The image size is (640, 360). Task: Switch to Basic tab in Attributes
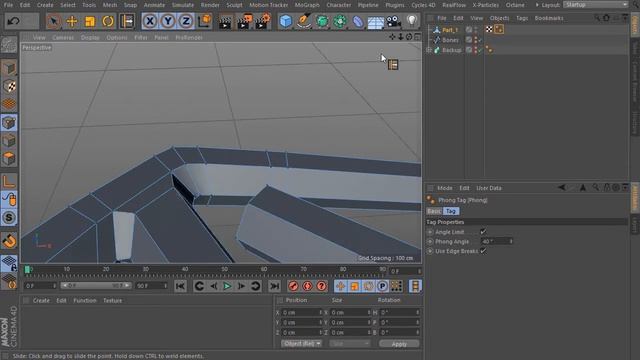coord(434,211)
